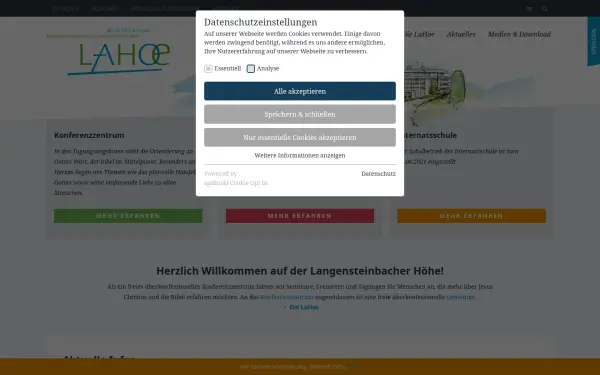Open Kontakt in the top bar
600x375 pixels.
[104, 9]
